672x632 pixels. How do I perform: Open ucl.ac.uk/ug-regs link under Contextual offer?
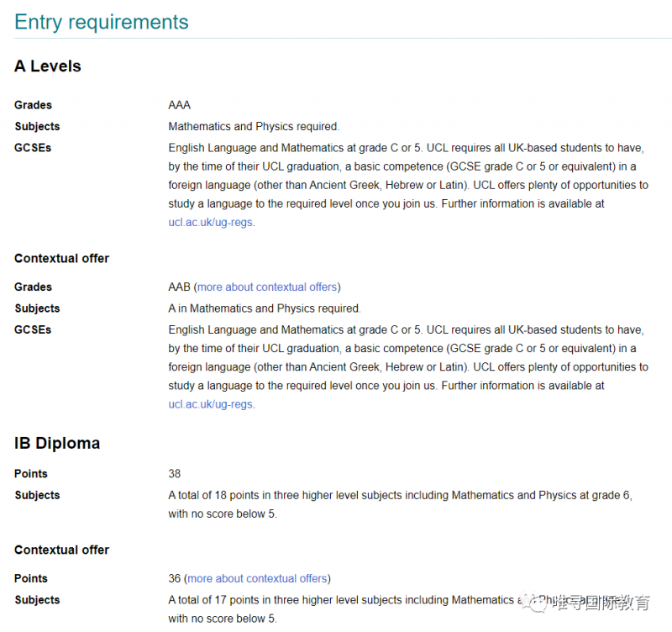210,404
